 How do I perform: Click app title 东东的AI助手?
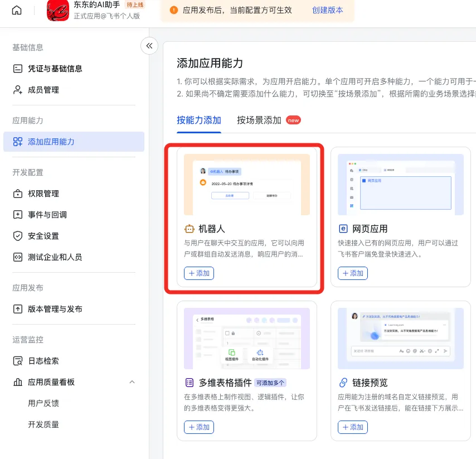pyautogui.click(x=97, y=4)
